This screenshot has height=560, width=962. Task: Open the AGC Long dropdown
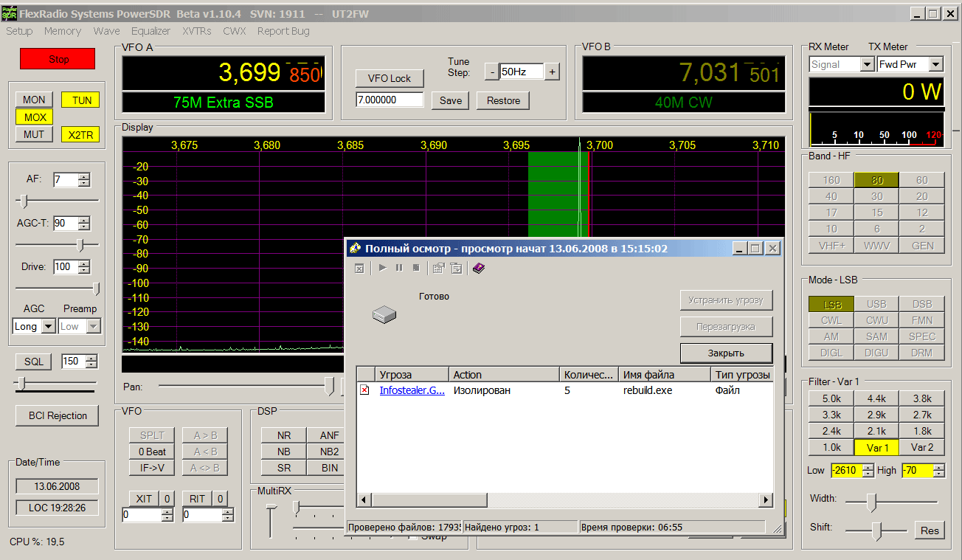[x=48, y=326]
